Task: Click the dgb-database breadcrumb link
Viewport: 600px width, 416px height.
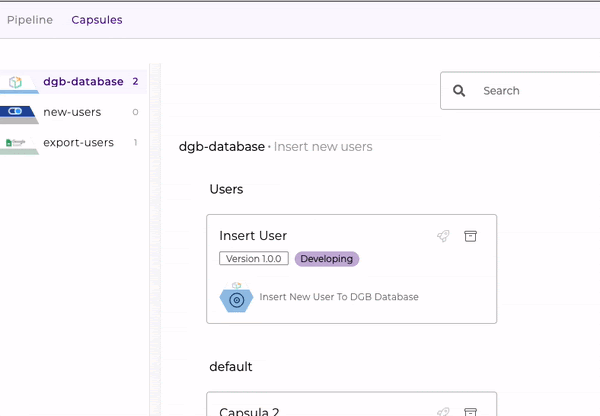Action: 221,147
